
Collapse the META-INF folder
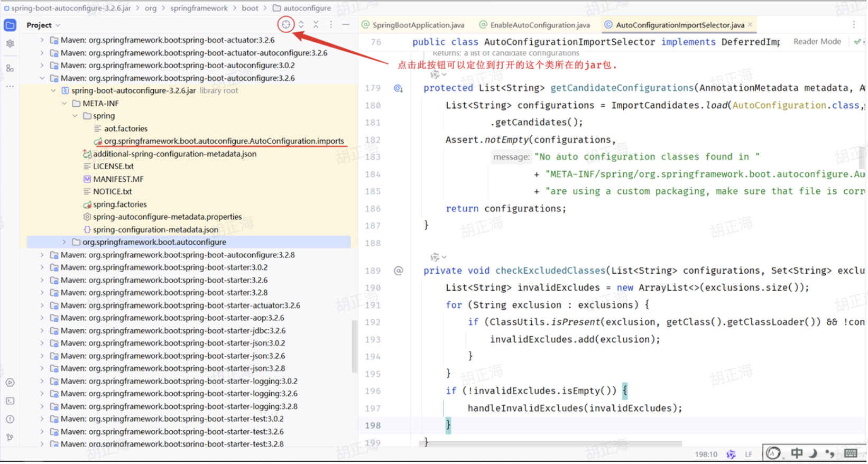pyautogui.click(x=64, y=104)
